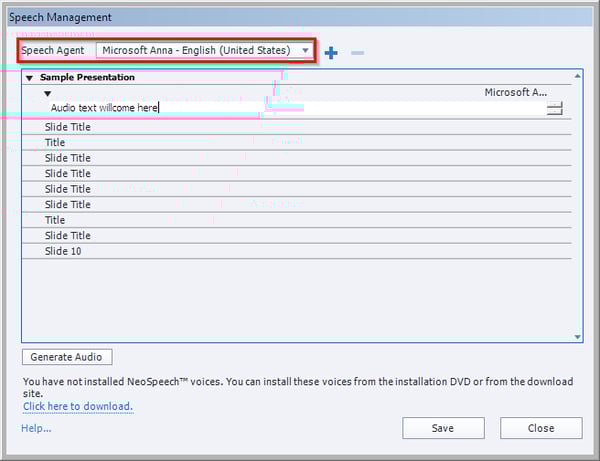The height and width of the screenshot is (461, 600).
Task: Click the audio text input field
Action: pos(297,108)
